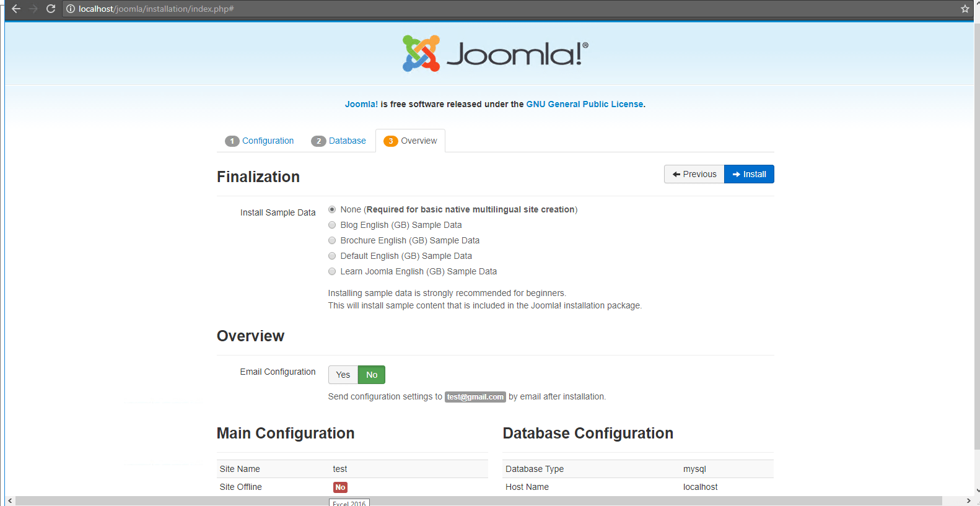
Task: Click the Database Type value 'mysql'
Action: 694,469
